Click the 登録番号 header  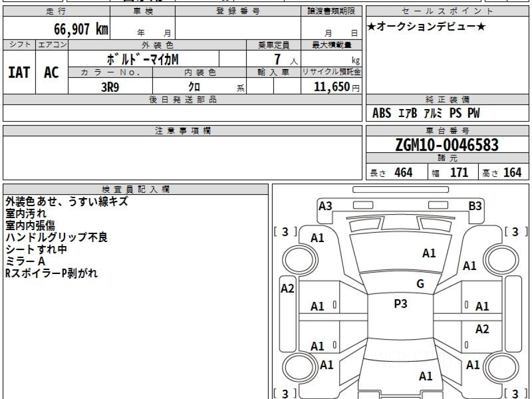[x=238, y=12]
